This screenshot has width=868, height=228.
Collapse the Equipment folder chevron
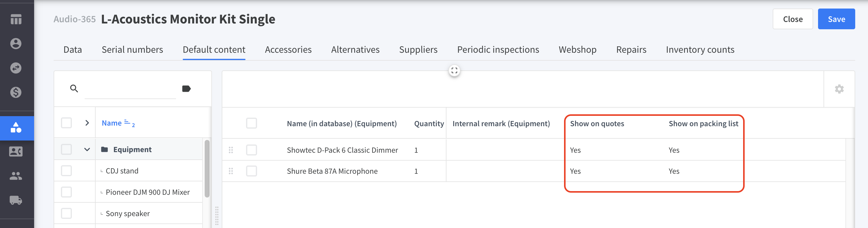pyautogui.click(x=87, y=149)
